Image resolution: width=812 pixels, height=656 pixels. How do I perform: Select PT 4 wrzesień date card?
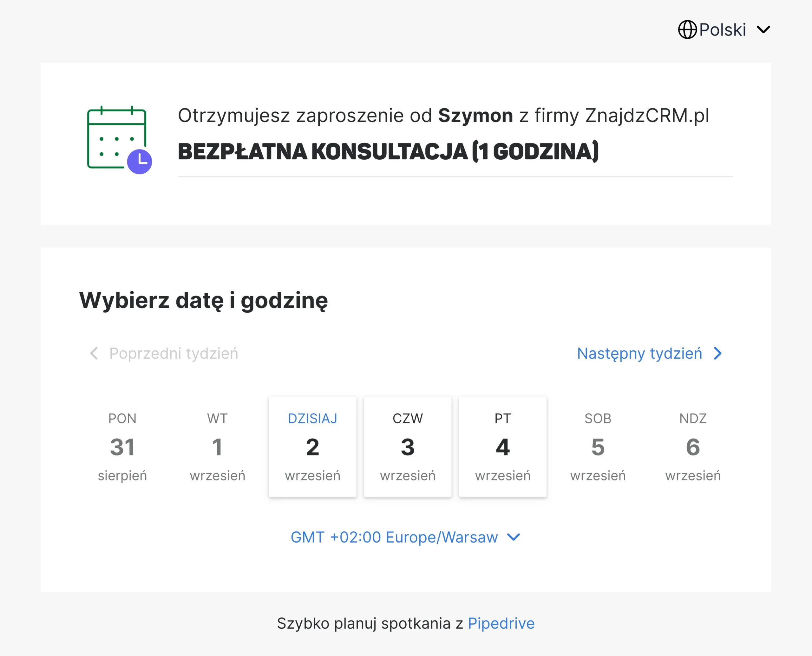click(x=503, y=447)
